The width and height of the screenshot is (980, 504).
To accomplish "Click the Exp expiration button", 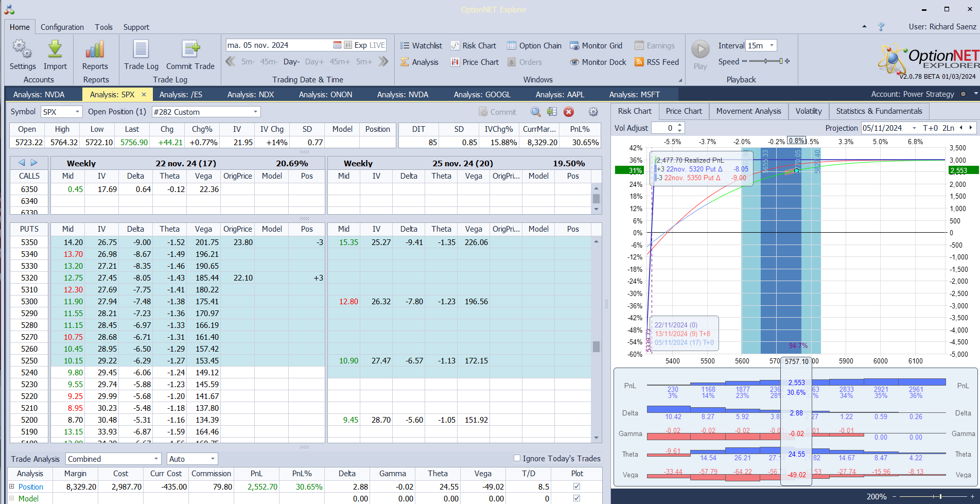I will point(360,45).
